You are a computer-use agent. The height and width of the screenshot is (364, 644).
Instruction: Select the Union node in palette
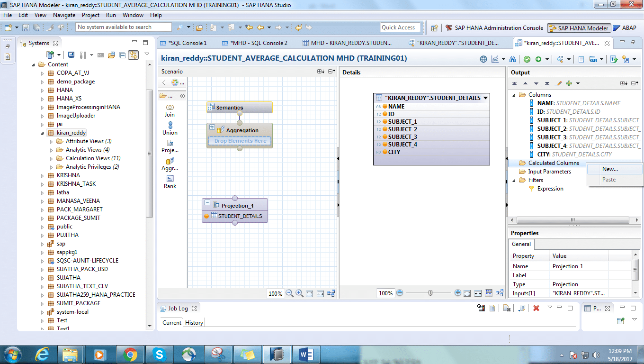(170, 128)
